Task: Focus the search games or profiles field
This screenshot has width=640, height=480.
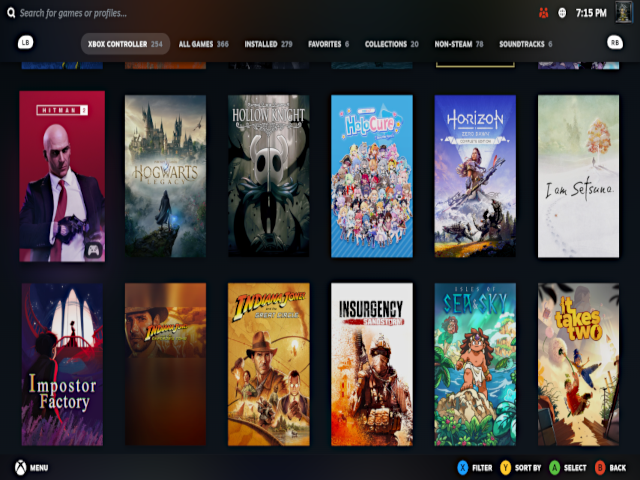Action: coord(73,13)
